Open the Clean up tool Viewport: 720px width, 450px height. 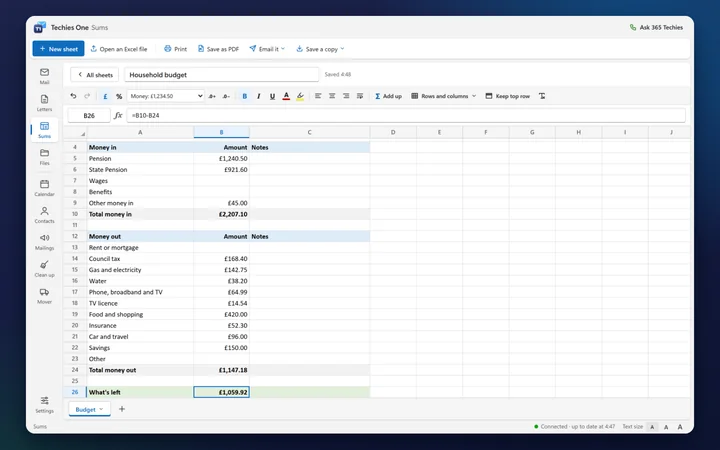click(x=44, y=269)
